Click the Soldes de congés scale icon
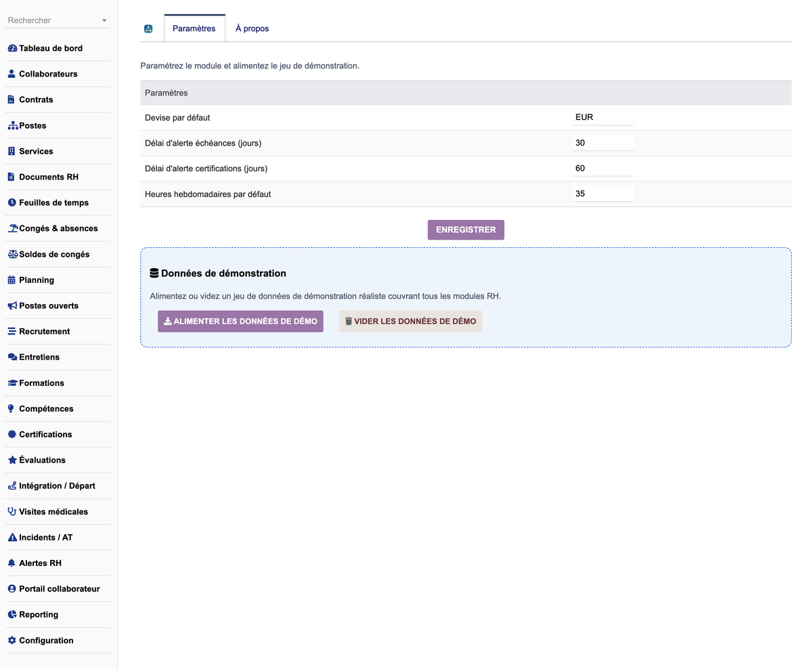This screenshot has height=669, width=812. tap(13, 255)
